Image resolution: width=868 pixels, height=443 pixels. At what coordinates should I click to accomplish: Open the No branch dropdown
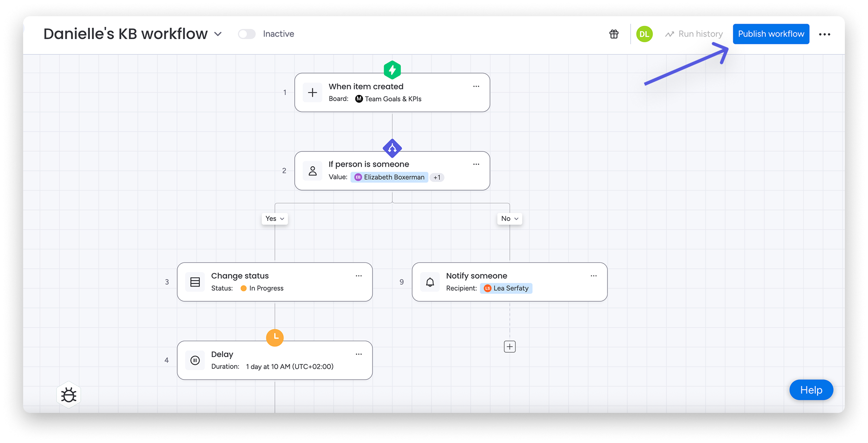(509, 218)
